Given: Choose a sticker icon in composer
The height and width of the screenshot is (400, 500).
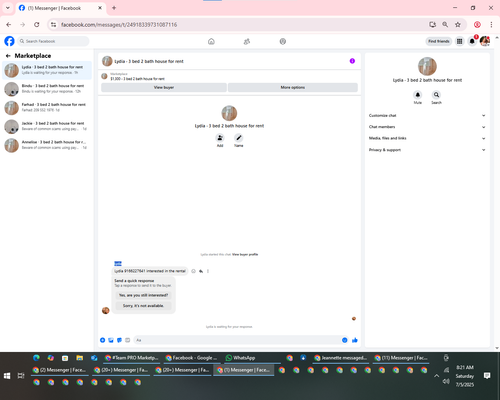Looking at the screenshot, I should 119,340.
